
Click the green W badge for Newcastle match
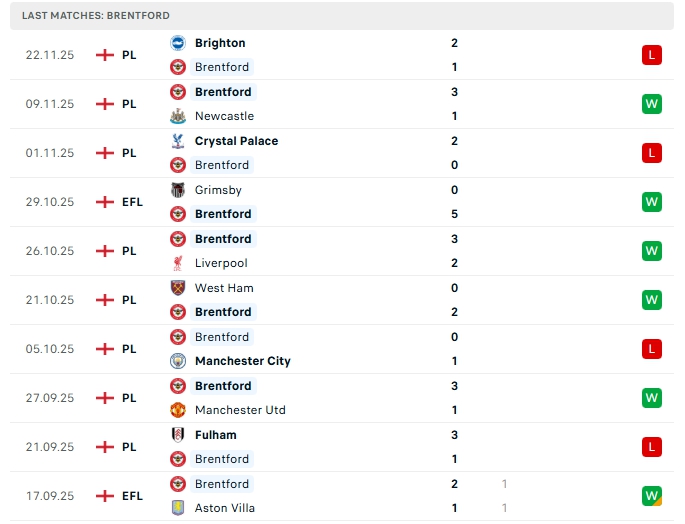point(652,104)
